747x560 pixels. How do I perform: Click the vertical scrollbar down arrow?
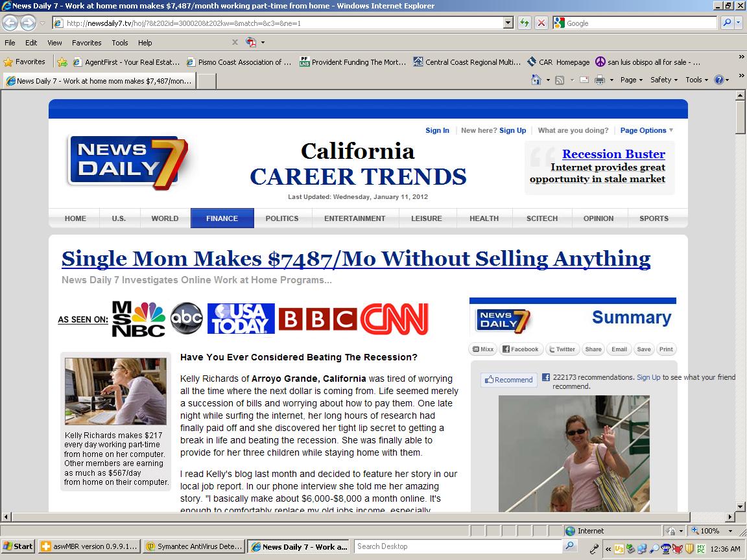pyautogui.click(x=740, y=506)
